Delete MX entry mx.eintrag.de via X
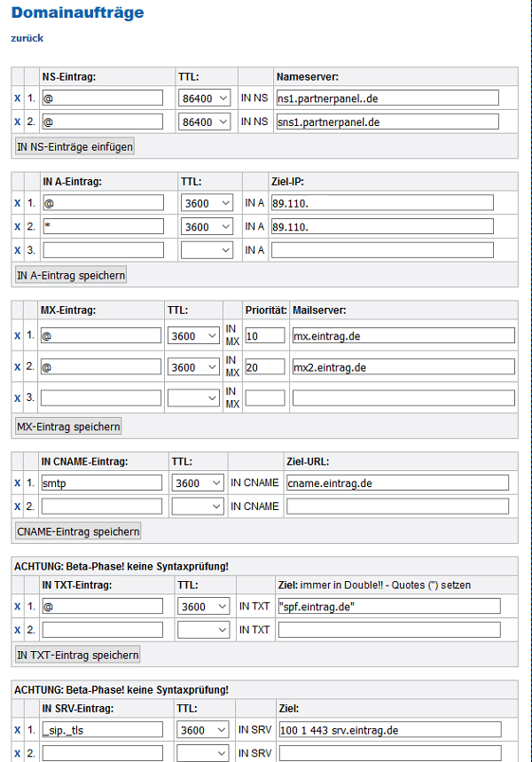 tap(18, 335)
